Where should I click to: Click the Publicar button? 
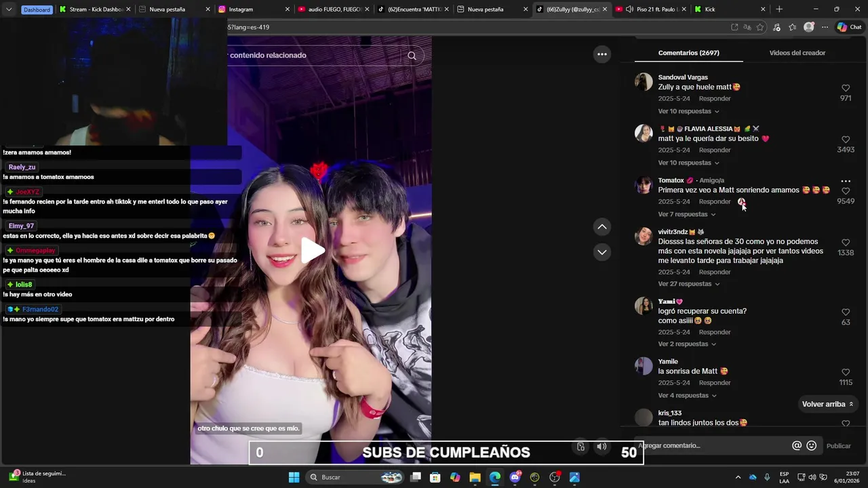coord(838,446)
